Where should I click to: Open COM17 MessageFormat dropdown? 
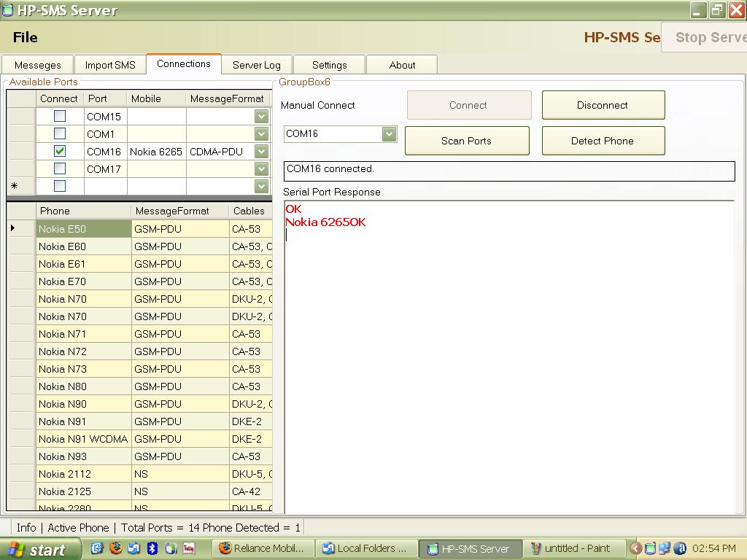tap(261, 169)
